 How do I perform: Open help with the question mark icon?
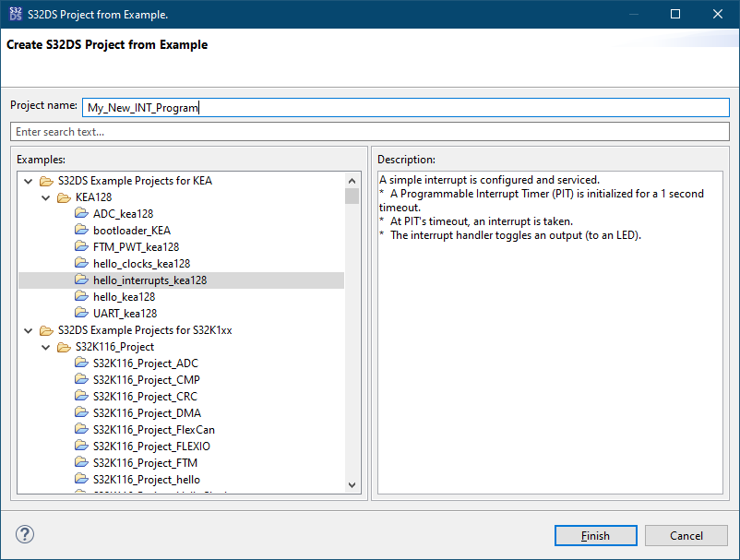pyautogui.click(x=25, y=535)
